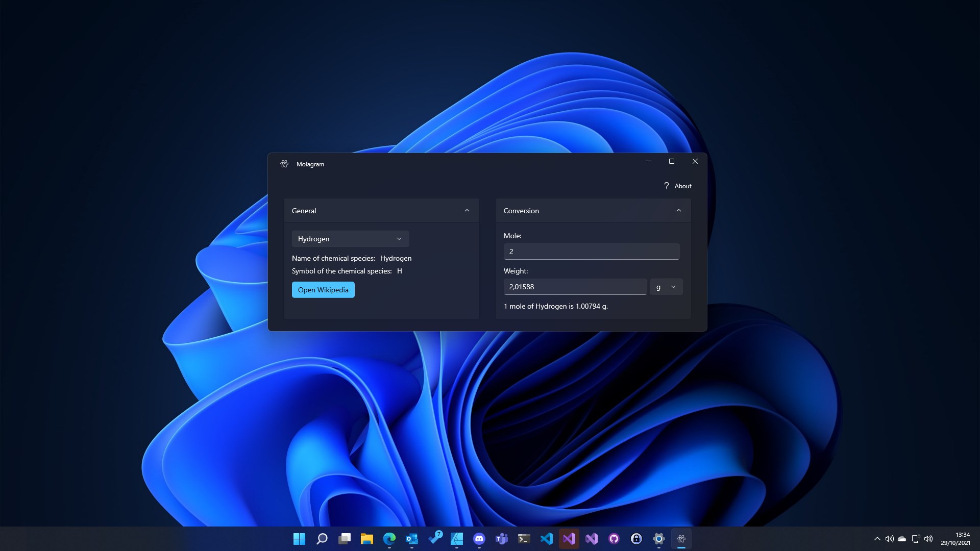Collapse the Conversion section
The width and height of the screenshot is (980, 551).
[678, 211]
